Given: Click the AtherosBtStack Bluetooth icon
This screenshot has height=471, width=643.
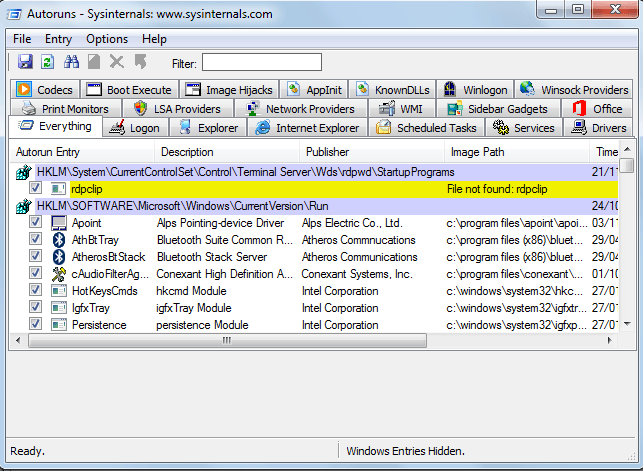Looking at the screenshot, I should coord(59,257).
